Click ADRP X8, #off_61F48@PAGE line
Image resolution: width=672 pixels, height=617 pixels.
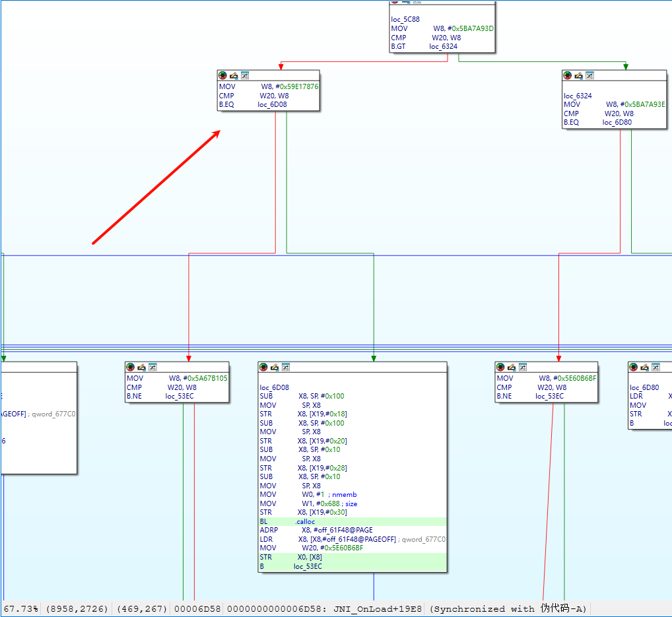click(x=316, y=530)
